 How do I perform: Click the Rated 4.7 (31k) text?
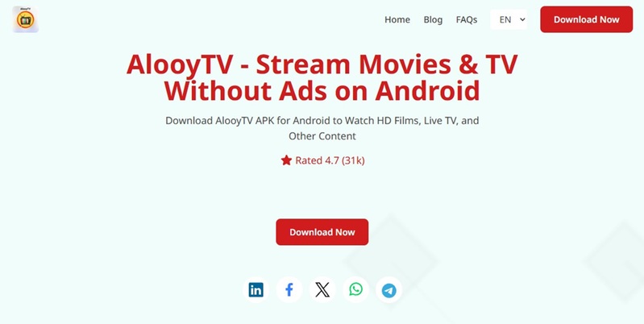point(330,160)
